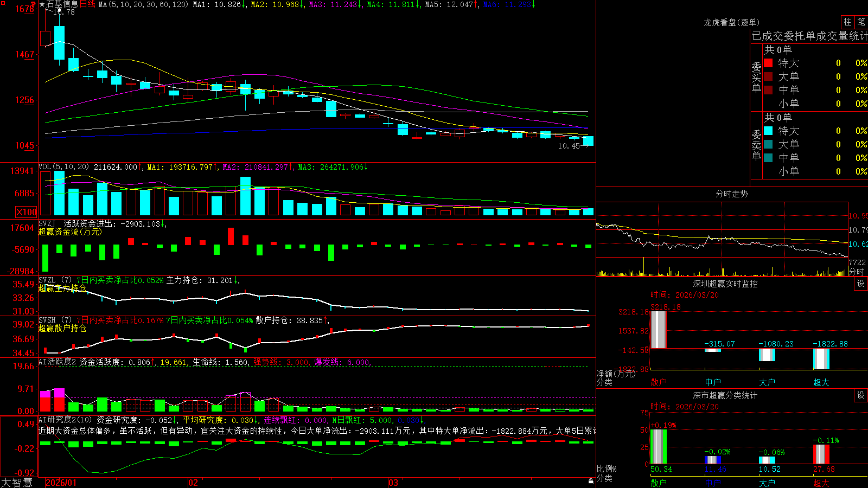Click the 龙虎看盘(逐单) panel title
This screenshot has height=488, width=868.
[731, 22]
